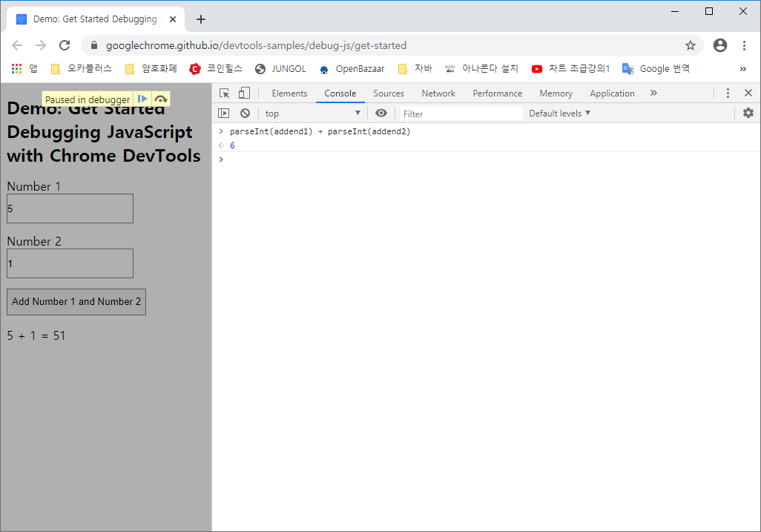Open the Apps shortcut (앱)
Screen dimensions: 761x532
click(24, 69)
